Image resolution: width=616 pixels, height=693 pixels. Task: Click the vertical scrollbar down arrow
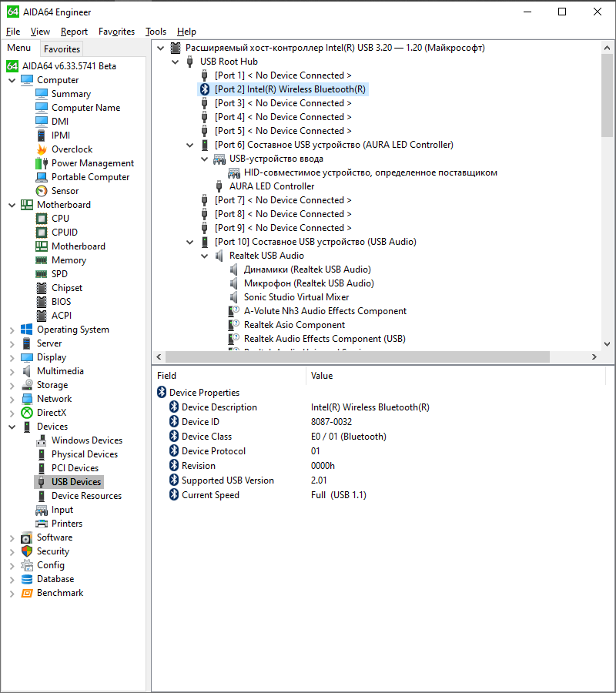pyautogui.click(x=607, y=344)
